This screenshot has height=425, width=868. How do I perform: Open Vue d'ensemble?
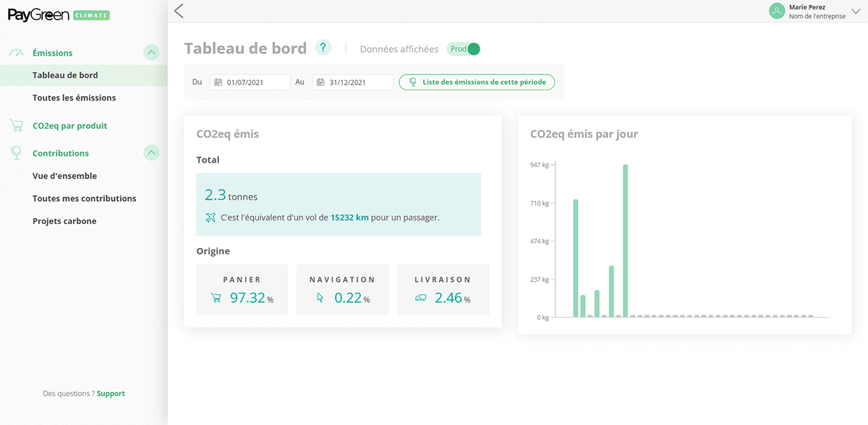(64, 176)
